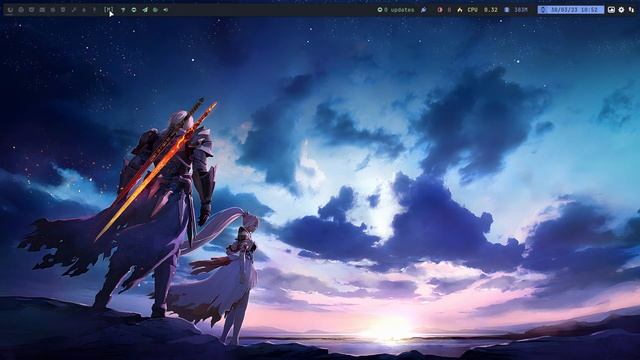The height and width of the screenshot is (360, 640).
Task: Click the wrench icon in the top bar
Action: pos(73,9)
